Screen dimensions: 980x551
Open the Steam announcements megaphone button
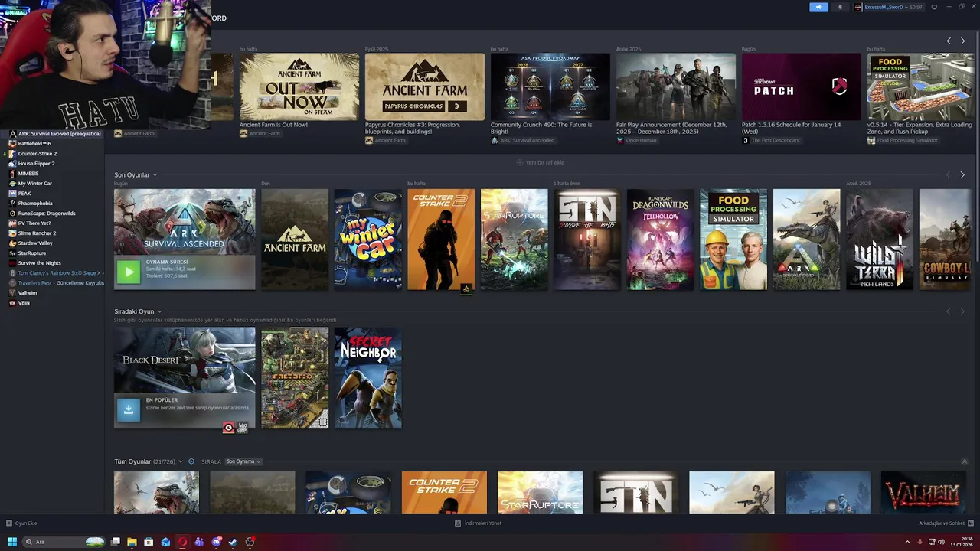tap(818, 7)
